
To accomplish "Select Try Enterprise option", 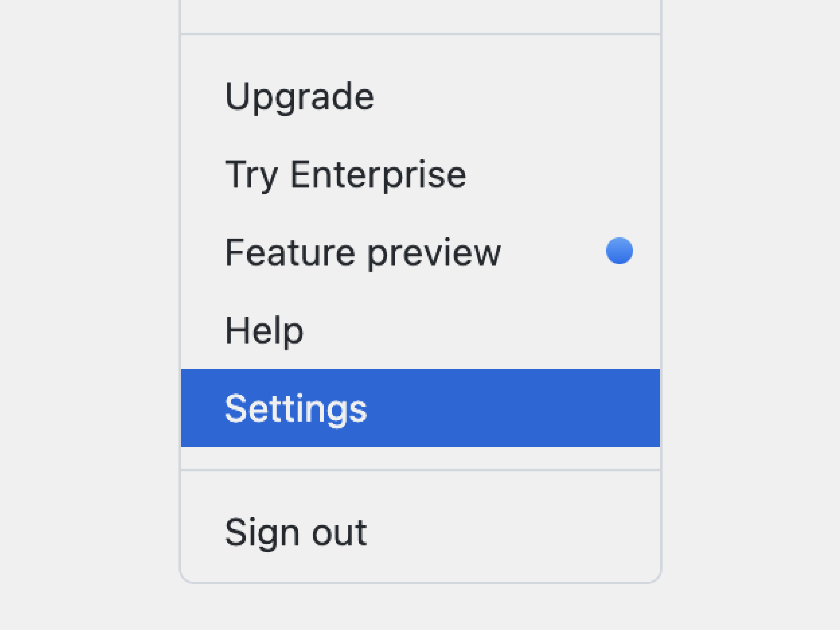I will (347, 173).
